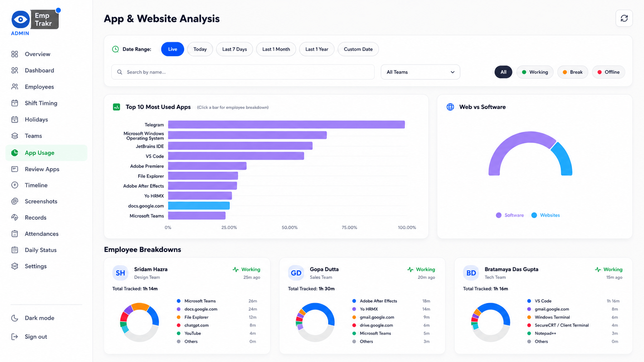The image size is (644, 362).
Task: Click the globe icon near Web vs Software
Action: [450, 107]
